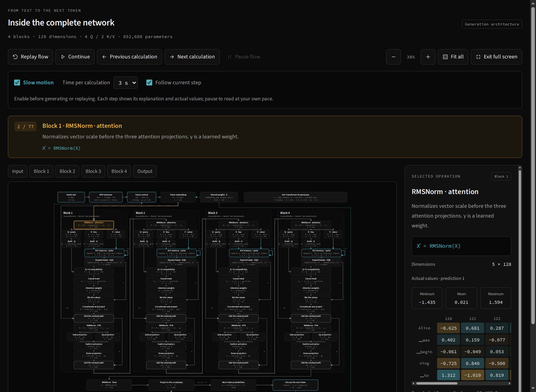Click ning row value 0.840 cell

(x=473, y=363)
